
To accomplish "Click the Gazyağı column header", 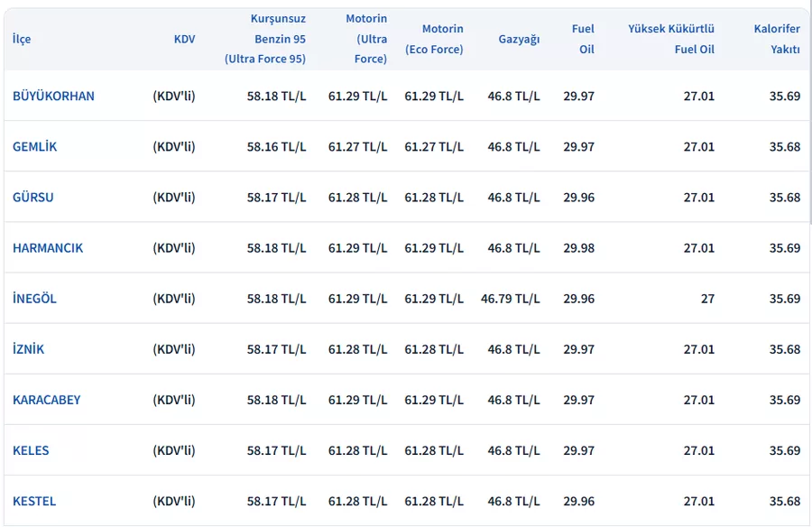I will tap(519, 39).
